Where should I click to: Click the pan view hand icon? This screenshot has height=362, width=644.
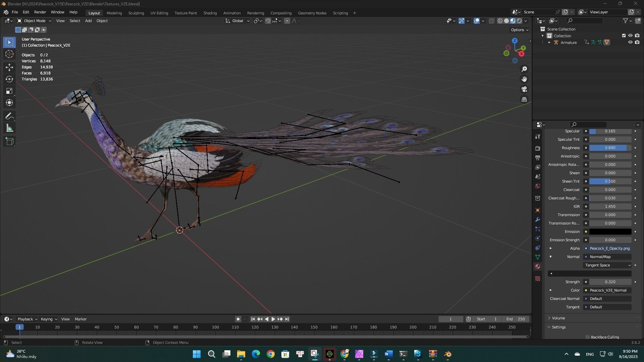pos(524,79)
